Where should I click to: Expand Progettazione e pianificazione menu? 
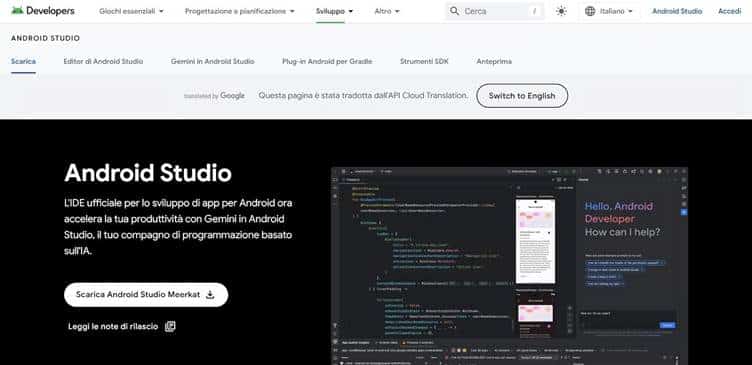(240, 11)
